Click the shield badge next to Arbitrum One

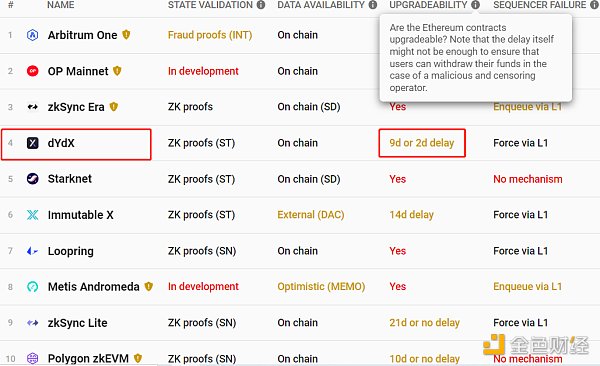[x=126, y=35]
